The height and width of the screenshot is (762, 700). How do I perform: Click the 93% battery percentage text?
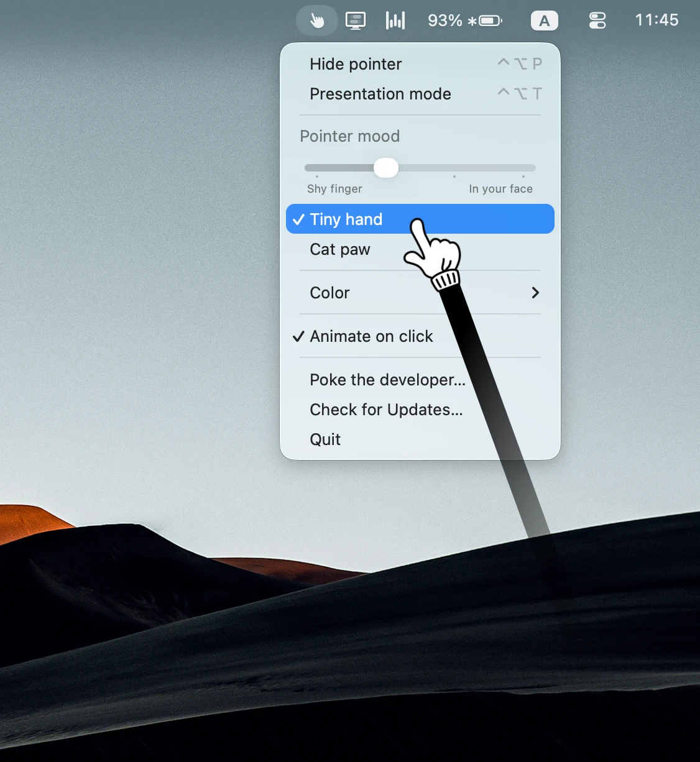pos(445,21)
